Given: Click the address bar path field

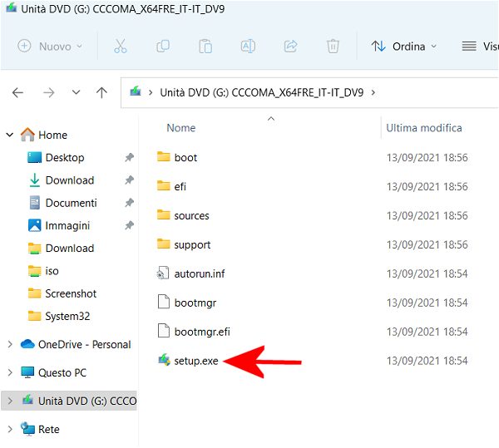Looking at the screenshot, I should [x=432, y=93].
